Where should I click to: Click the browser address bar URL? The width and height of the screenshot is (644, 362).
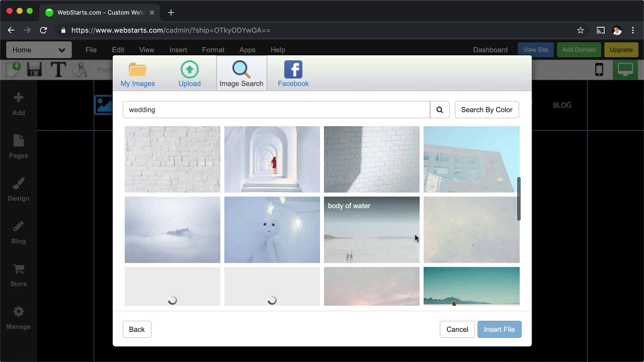tap(171, 30)
